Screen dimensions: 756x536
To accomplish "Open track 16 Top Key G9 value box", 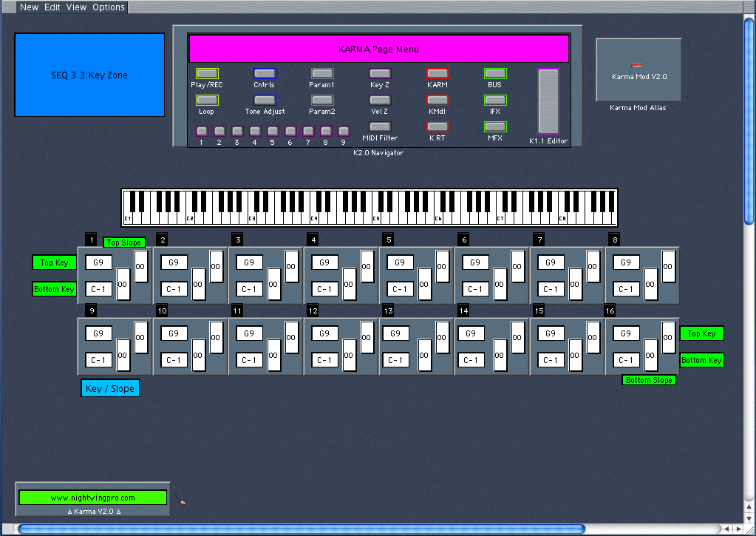I will [x=626, y=333].
